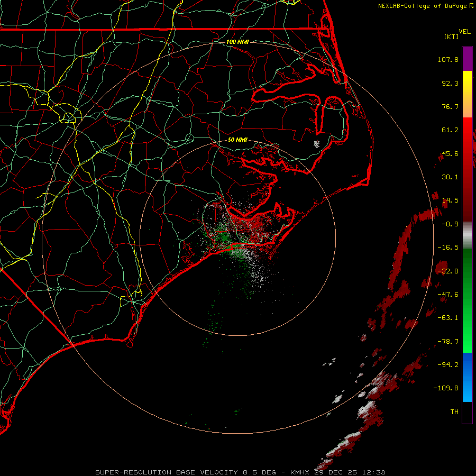Image resolution: width=476 pixels, height=476 pixels.
Task: Click the purple segment of velocity color bar
Action: click(x=467, y=59)
